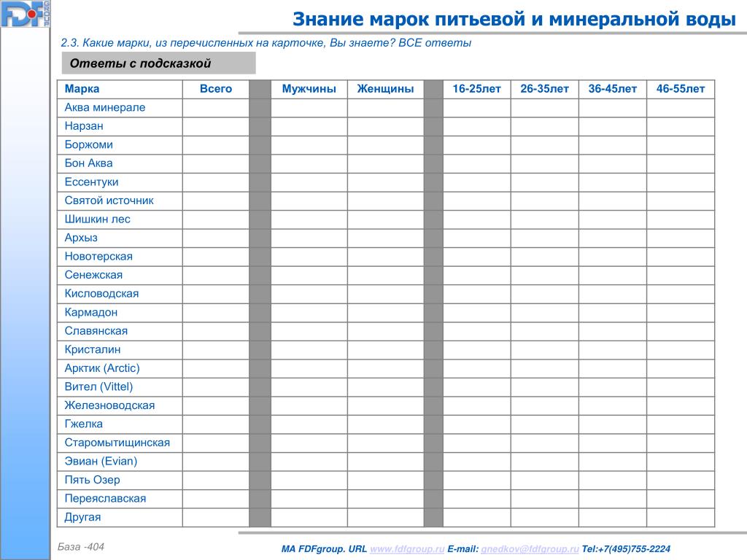This screenshot has height=560, width=747.
Task: Click the 'Другая' row label
Action: 83,517
